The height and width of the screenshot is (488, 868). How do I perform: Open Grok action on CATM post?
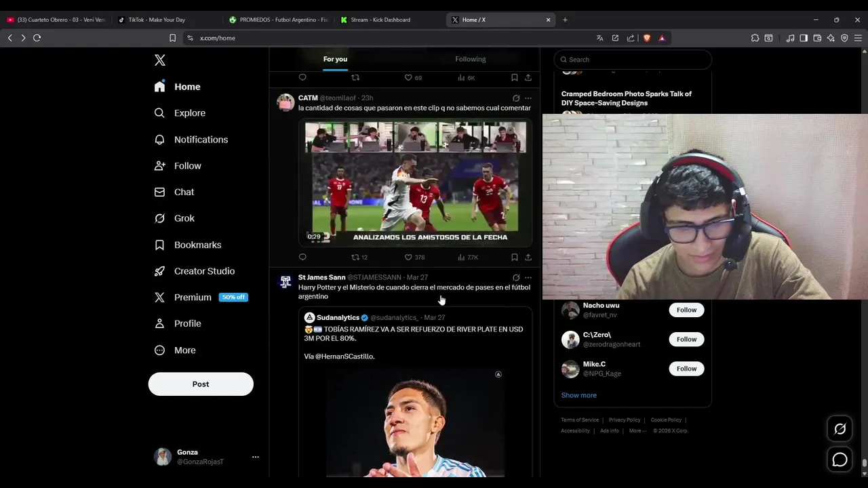516,98
